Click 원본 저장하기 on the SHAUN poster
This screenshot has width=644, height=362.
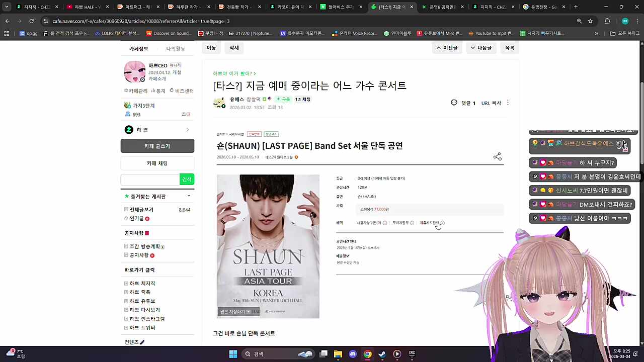(232, 311)
